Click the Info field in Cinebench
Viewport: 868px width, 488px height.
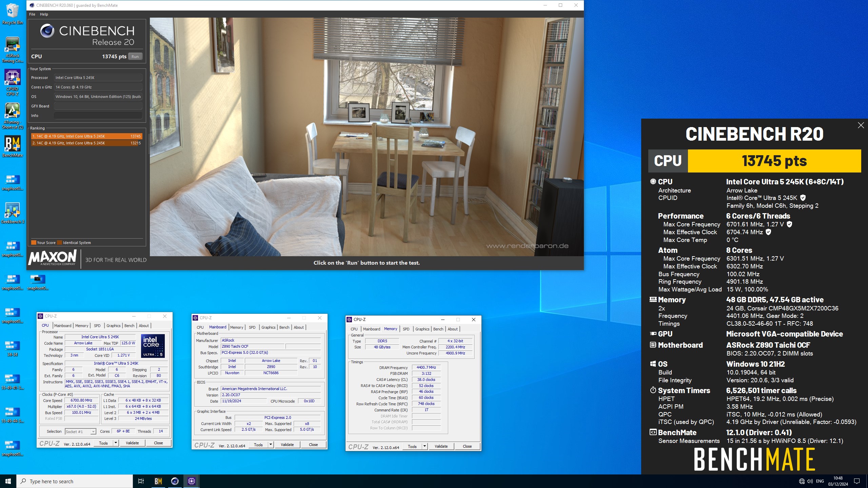tap(98, 116)
